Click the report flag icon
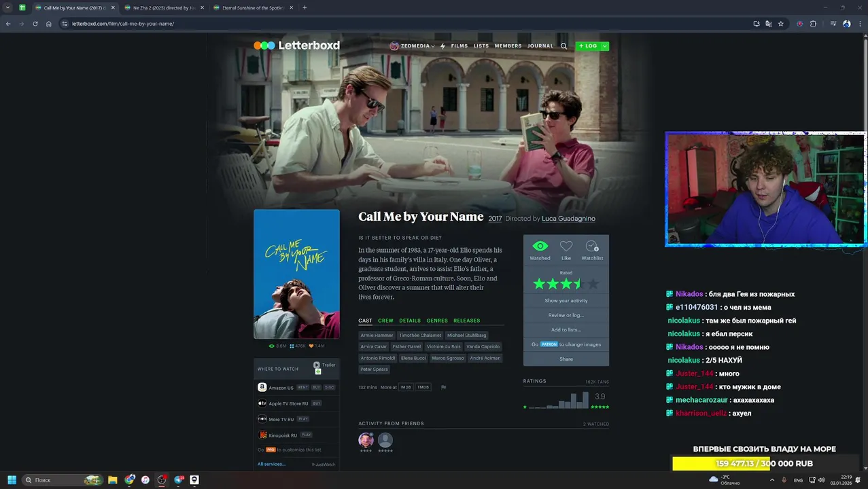 click(x=443, y=387)
